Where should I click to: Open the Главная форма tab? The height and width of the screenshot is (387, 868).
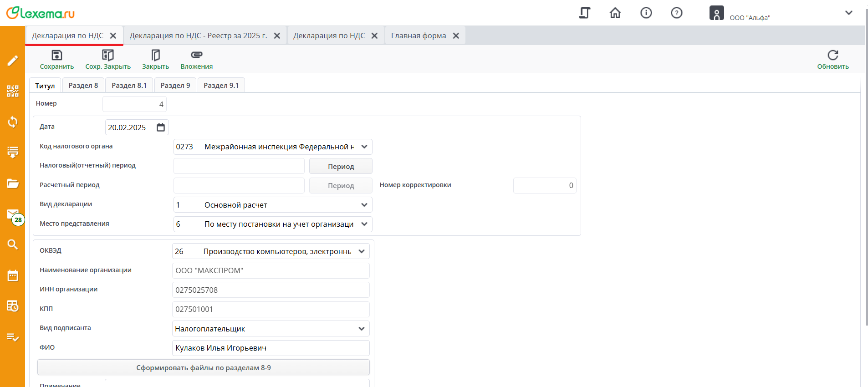click(418, 36)
